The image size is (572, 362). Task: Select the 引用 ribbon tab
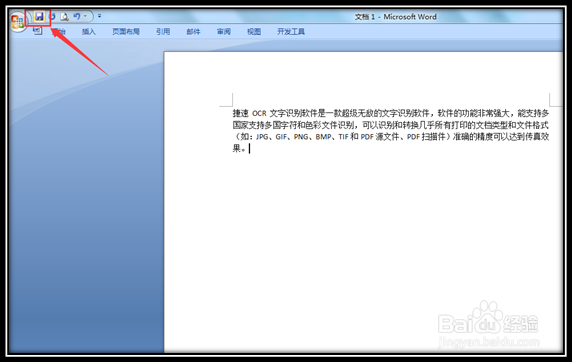(x=163, y=32)
